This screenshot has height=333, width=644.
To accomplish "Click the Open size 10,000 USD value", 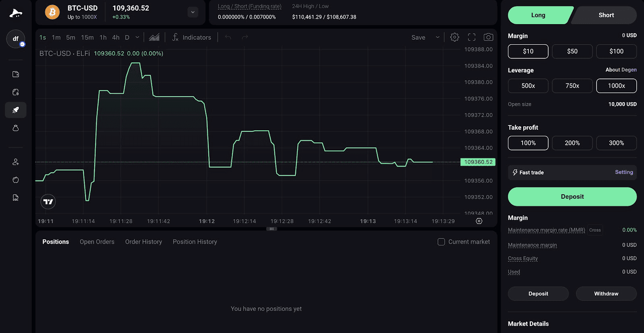I will tap(623, 104).
